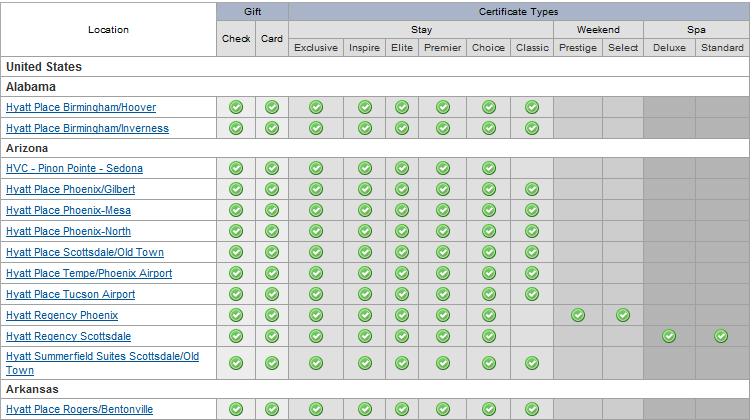Click Premier checkmark for Phoenix-North

(443, 231)
